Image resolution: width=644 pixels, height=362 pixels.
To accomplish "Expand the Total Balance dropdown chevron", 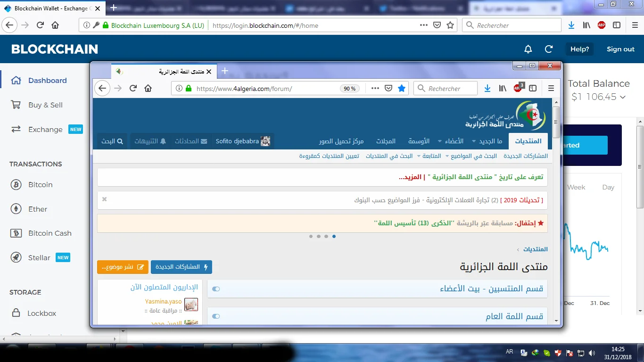I will 623,97.
